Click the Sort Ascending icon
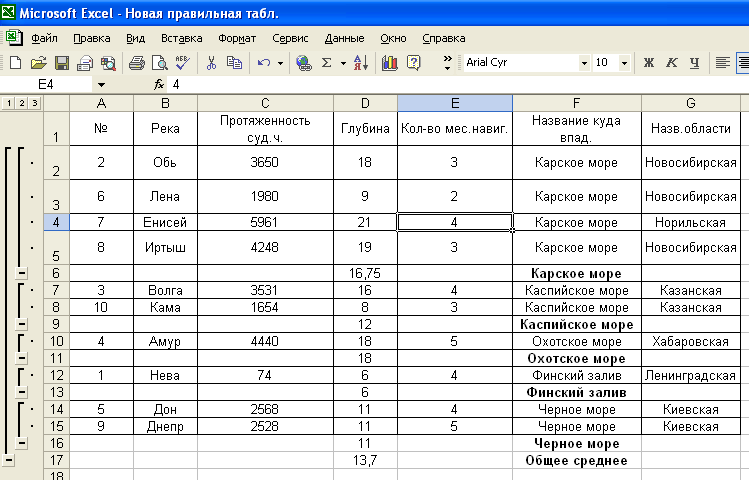Viewport: 749px width, 480px height. [361, 63]
